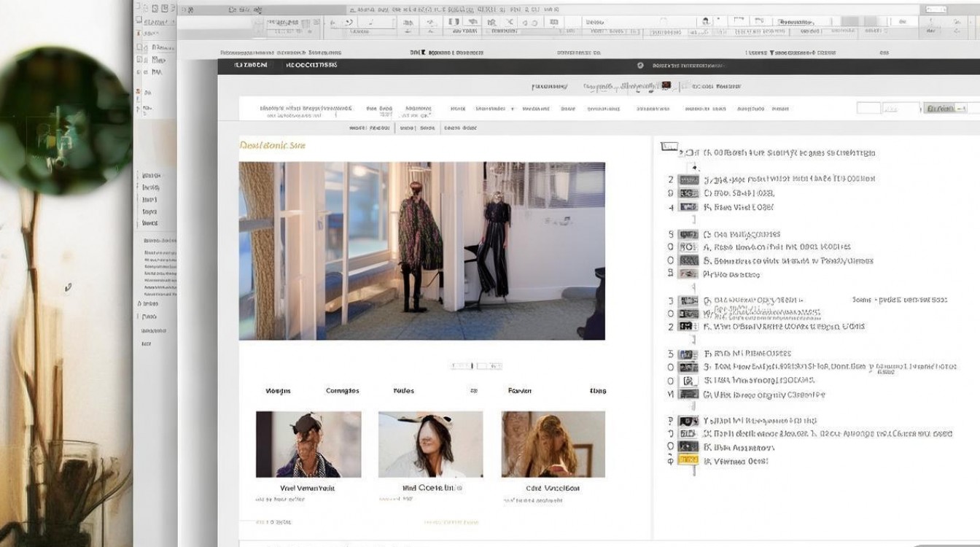Screen dimensions: 980x547
Task: Open the large mannequin showroom photo
Action: pos(422,251)
